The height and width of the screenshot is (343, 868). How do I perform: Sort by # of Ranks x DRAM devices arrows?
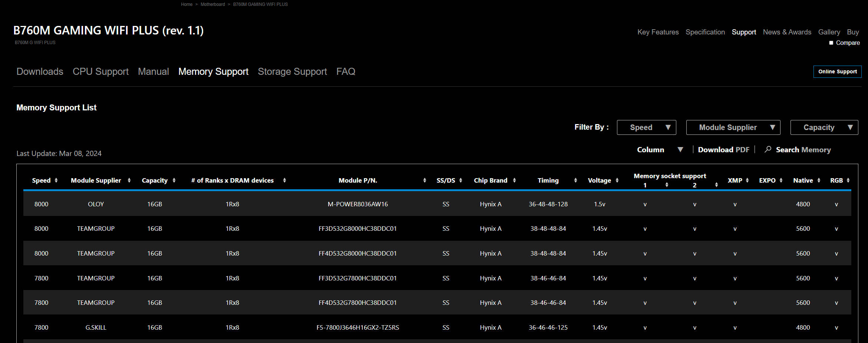pyautogui.click(x=284, y=180)
